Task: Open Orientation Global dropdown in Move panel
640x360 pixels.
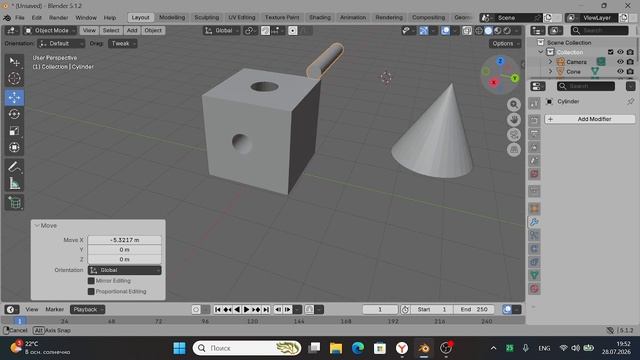Action: (124, 270)
